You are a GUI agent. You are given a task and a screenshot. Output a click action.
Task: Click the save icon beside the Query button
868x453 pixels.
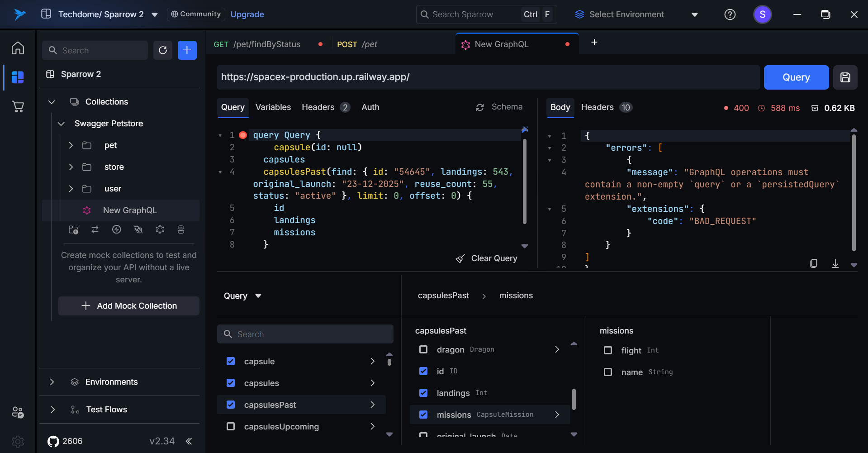pos(845,77)
